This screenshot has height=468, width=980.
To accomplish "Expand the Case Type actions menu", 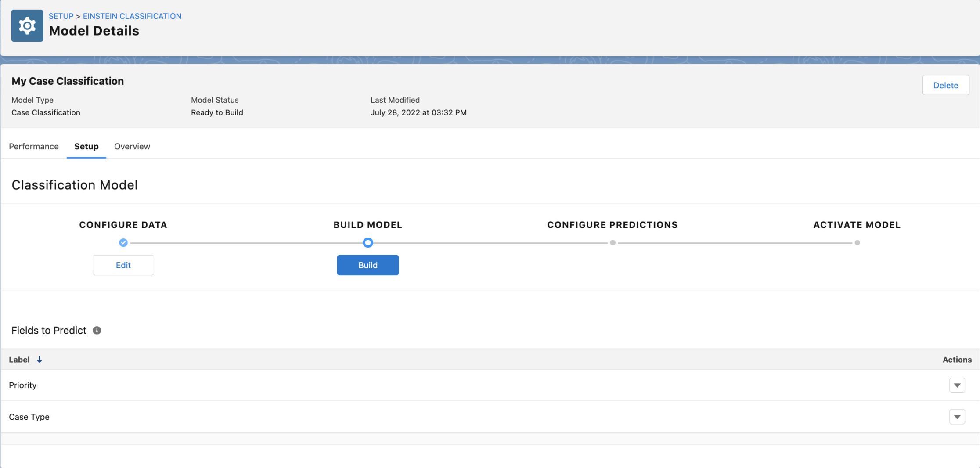I will coord(957,417).
